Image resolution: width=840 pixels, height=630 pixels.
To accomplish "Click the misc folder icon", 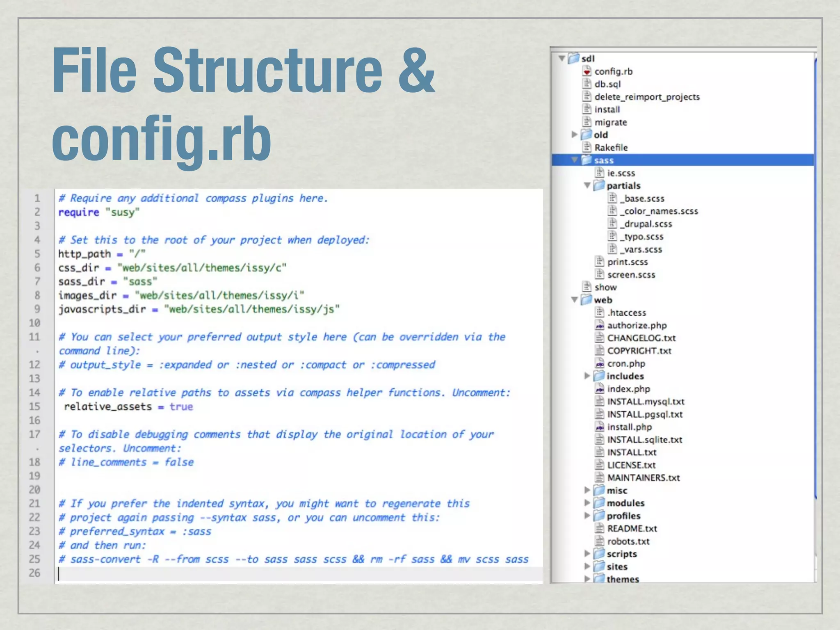I will click(600, 490).
